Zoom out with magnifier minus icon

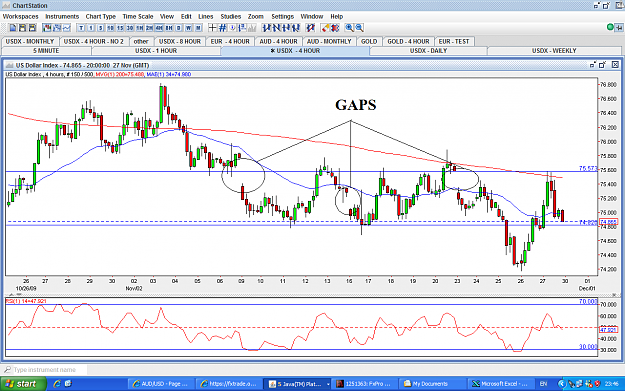coord(360,28)
